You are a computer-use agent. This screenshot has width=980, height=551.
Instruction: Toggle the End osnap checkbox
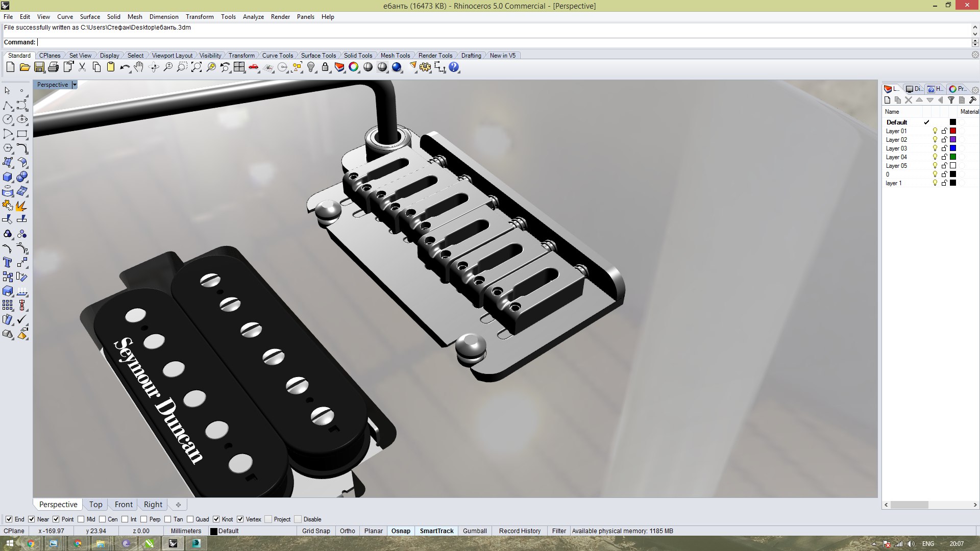pyautogui.click(x=9, y=519)
